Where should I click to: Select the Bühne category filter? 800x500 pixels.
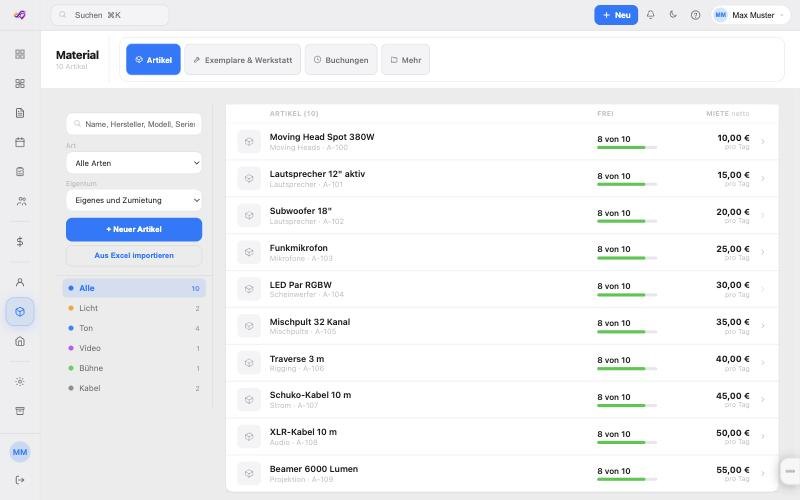tap(134, 368)
